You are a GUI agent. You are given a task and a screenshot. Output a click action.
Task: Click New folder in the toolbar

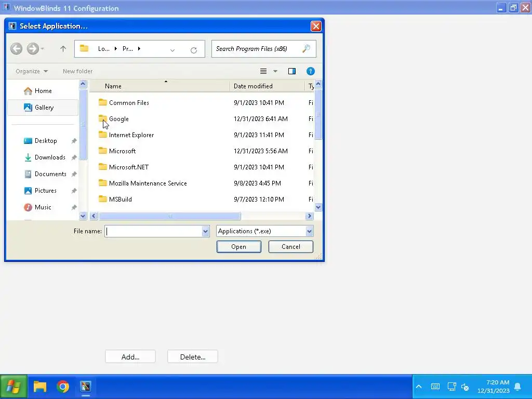tap(78, 71)
